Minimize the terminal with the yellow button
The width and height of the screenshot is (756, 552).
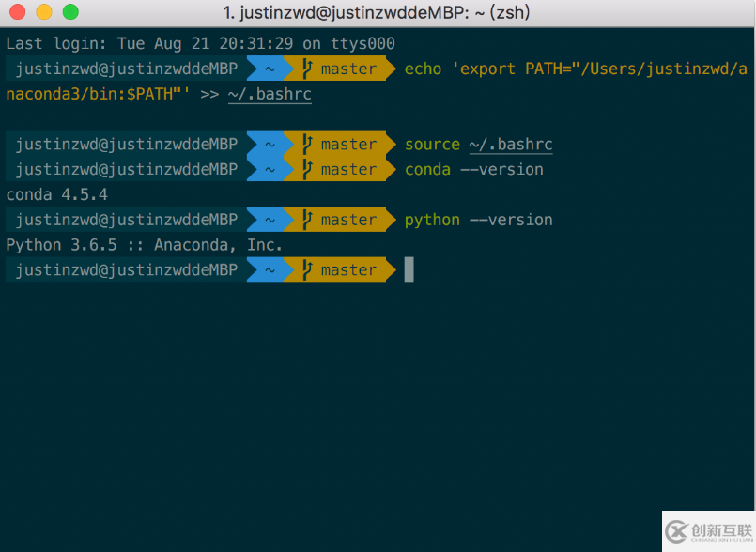point(43,13)
